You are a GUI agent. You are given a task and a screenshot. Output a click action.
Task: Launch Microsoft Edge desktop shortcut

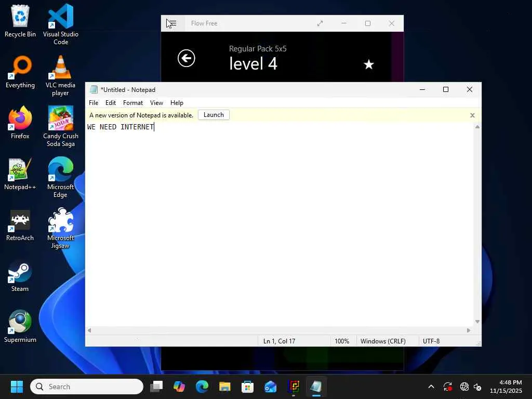[x=60, y=177]
